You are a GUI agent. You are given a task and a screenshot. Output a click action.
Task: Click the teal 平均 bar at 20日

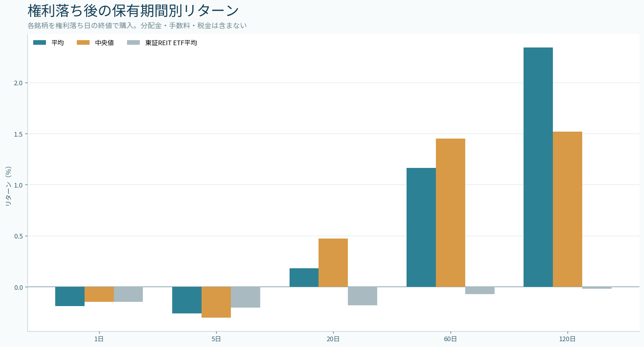tap(304, 278)
